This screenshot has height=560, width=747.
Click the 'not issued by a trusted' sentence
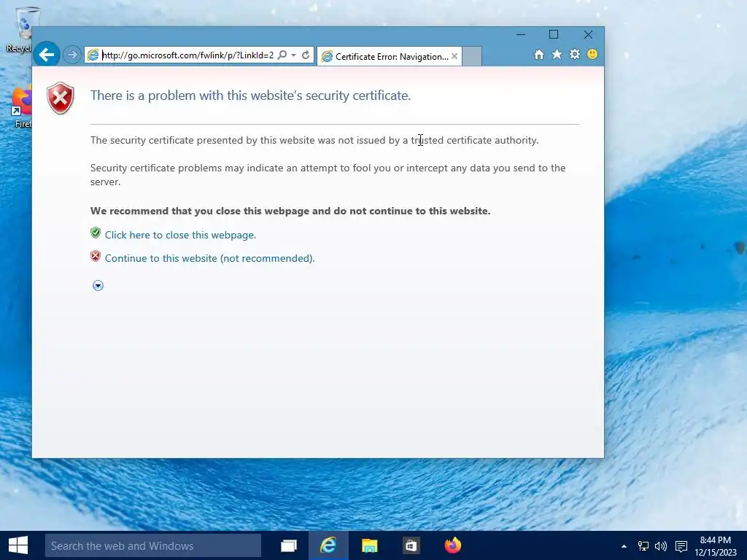314,140
